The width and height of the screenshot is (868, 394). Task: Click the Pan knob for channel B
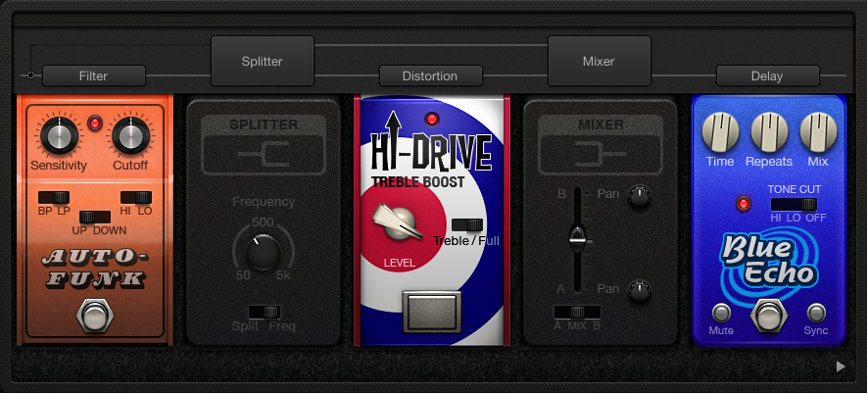pos(640,197)
